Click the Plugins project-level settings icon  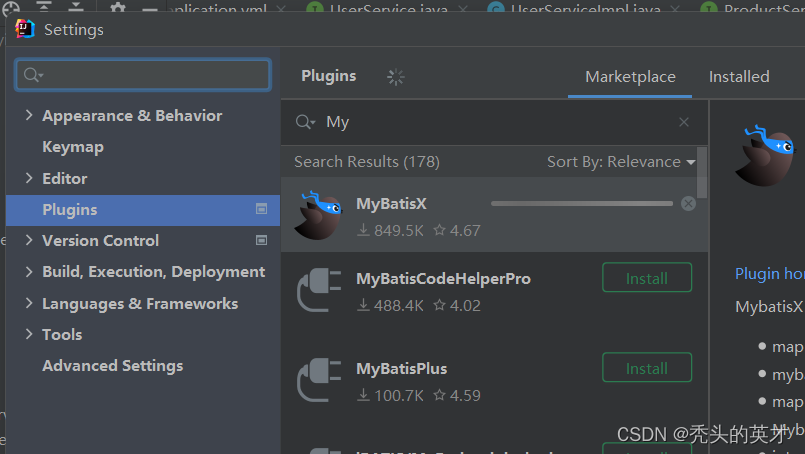pos(261,209)
